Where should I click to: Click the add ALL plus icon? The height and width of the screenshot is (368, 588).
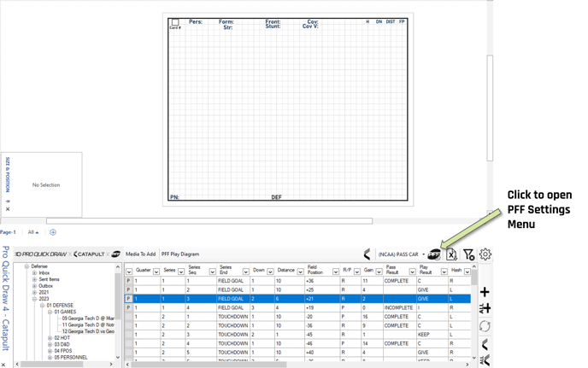click(485, 308)
